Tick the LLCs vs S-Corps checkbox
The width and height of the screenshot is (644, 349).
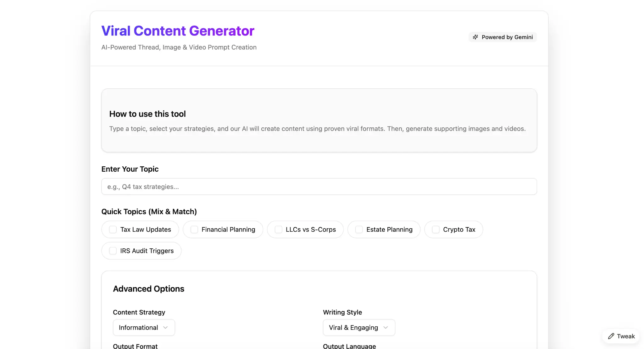[279, 230]
